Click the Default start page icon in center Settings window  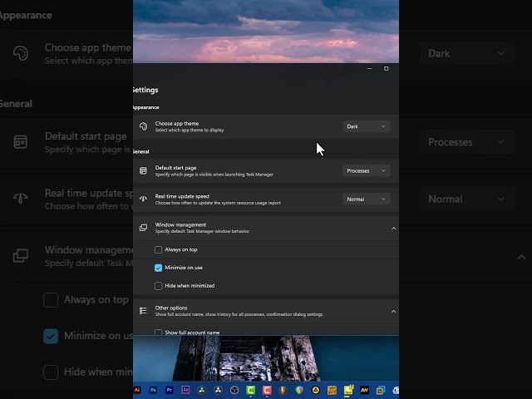[x=143, y=170]
